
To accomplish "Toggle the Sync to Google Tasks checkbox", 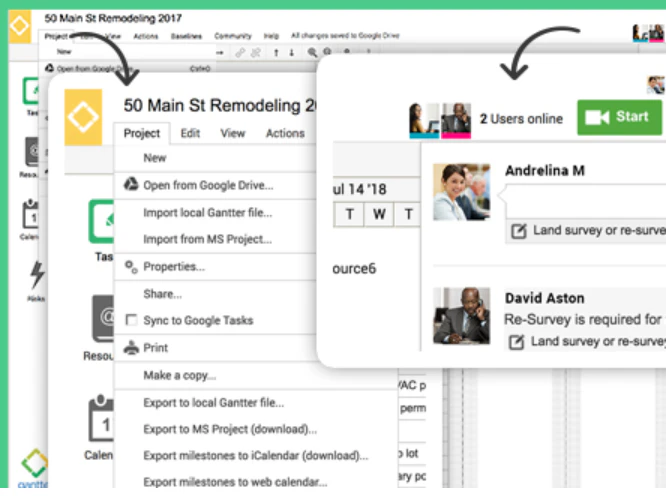I will coord(131,320).
